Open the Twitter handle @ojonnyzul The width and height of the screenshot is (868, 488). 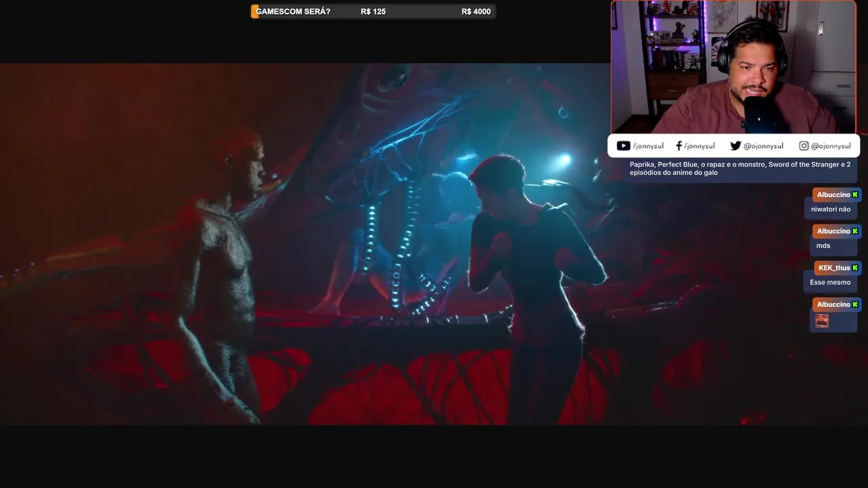coord(764,146)
